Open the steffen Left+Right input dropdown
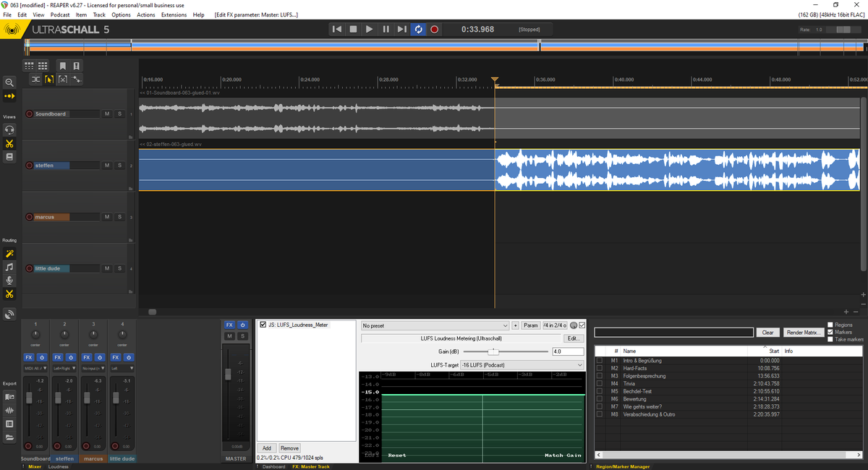The image size is (868, 470). 64,368
